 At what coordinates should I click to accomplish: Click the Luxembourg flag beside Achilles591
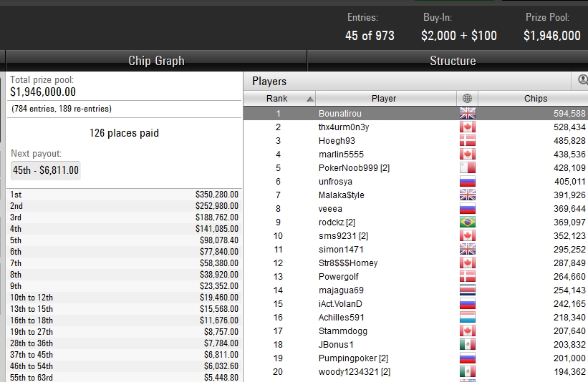468,317
